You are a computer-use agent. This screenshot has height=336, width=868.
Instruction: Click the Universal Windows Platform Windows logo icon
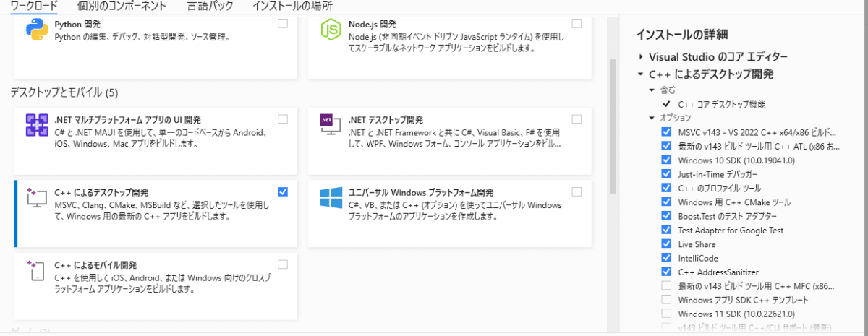pyautogui.click(x=331, y=198)
